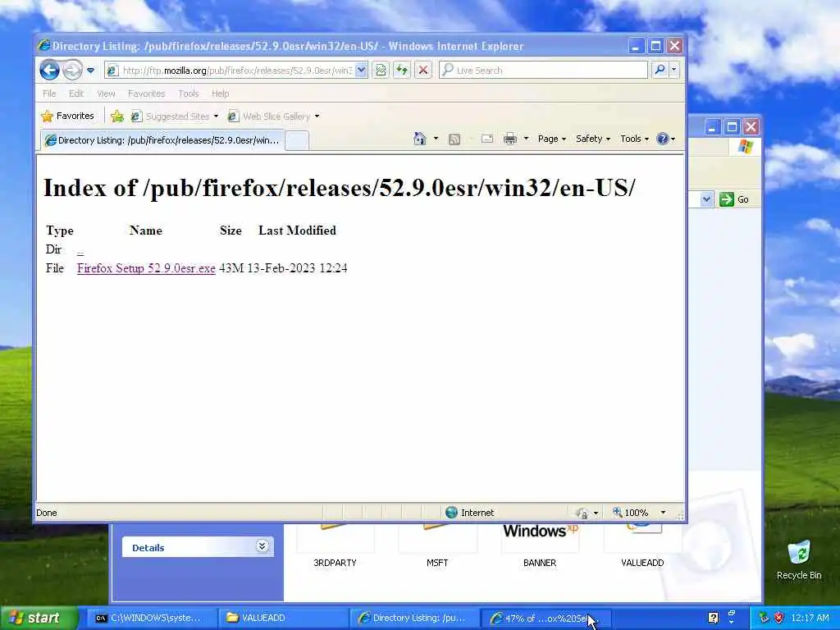Expand address dropdown in Explorer window

[706, 199]
